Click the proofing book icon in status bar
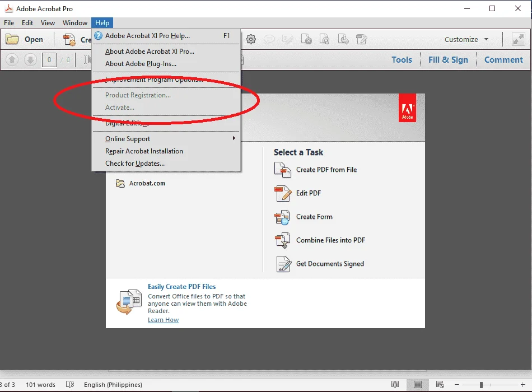This screenshot has width=532, height=392. click(x=70, y=384)
